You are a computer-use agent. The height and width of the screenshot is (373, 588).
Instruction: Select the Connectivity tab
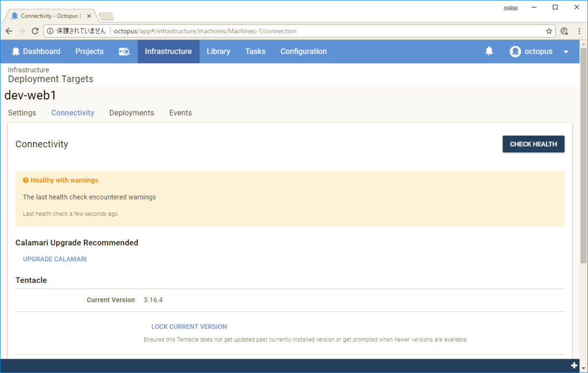(x=73, y=113)
